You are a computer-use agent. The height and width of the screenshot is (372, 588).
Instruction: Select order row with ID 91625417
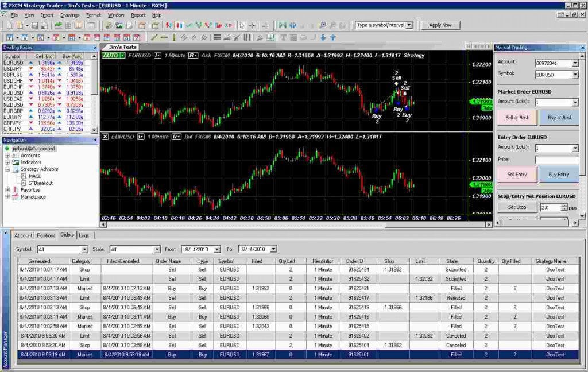[298, 298]
